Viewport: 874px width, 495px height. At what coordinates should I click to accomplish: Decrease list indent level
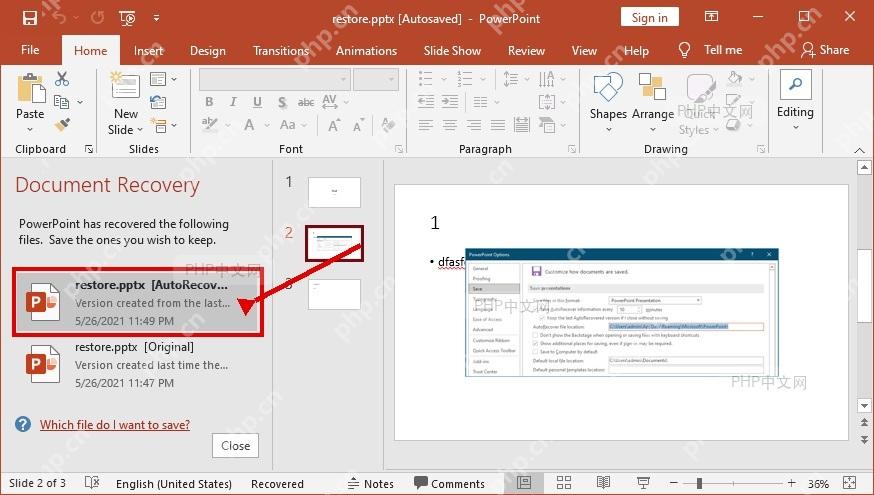pos(426,102)
